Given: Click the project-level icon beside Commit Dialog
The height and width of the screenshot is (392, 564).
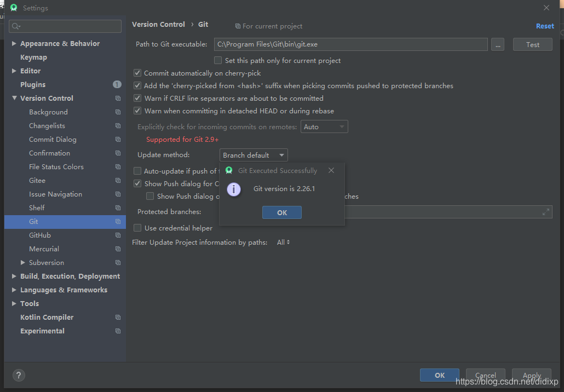Looking at the screenshot, I should pyautogui.click(x=118, y=139).
